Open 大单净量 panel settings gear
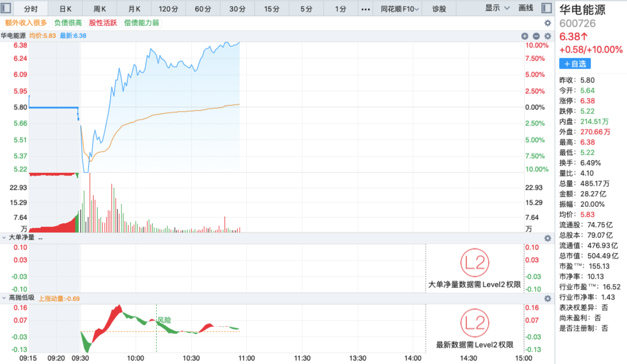627x364 pixels. (548, 238)
